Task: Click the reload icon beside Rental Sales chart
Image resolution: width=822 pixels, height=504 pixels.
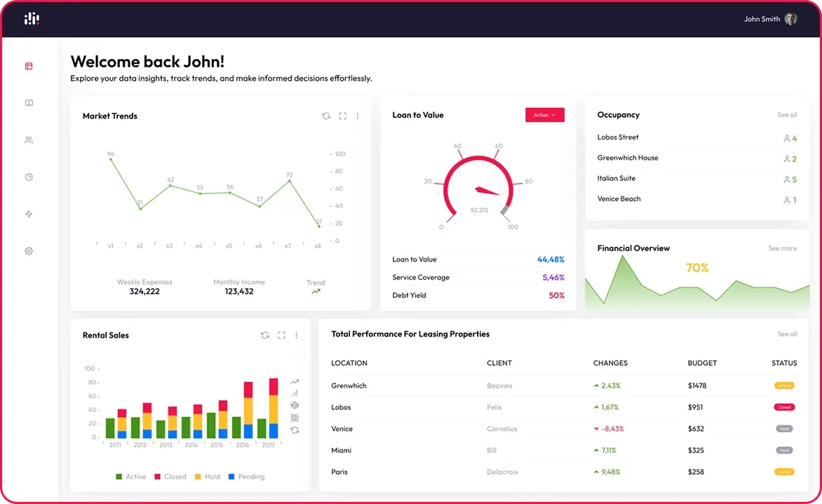Action: click(295, 430)
